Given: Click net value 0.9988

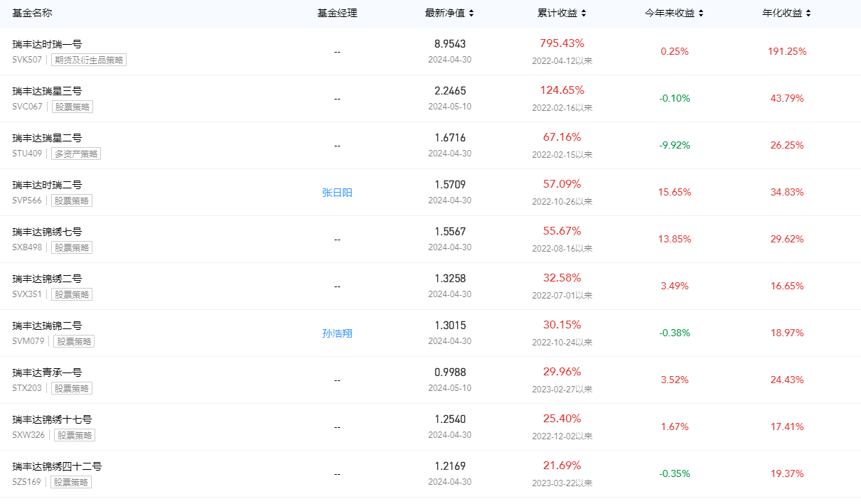Looking at the screenshot, I should (x=450, y=372).
